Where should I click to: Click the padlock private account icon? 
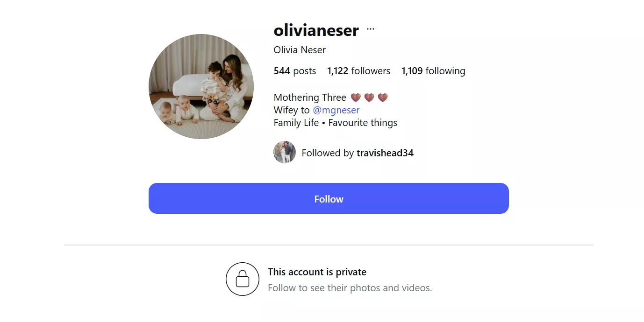243,279
